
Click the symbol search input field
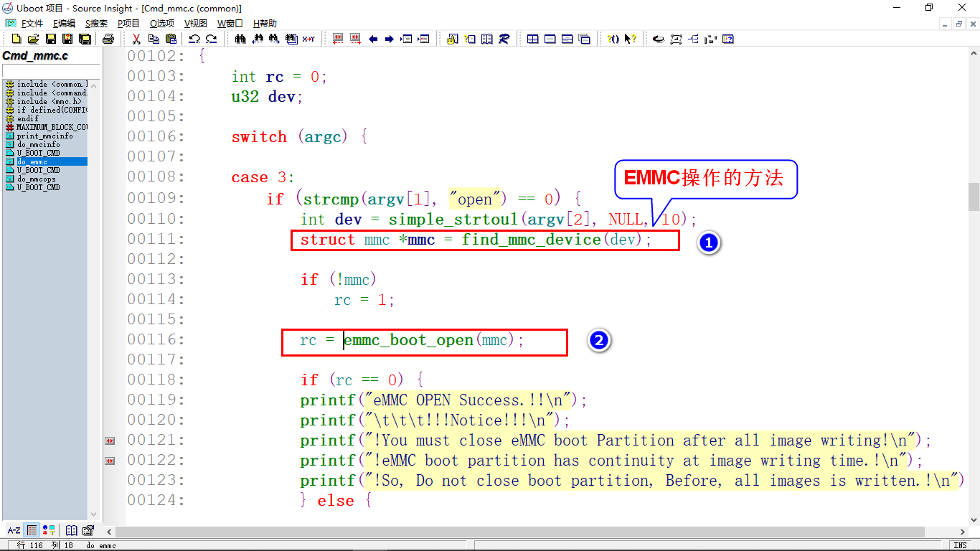50,70
